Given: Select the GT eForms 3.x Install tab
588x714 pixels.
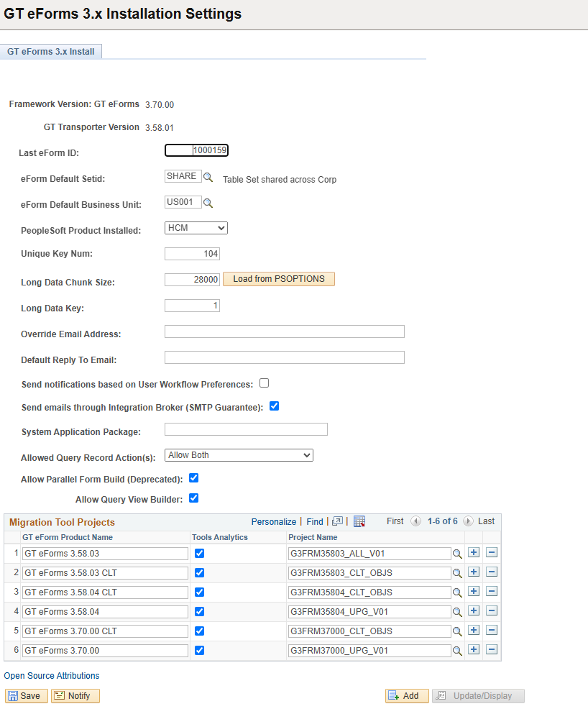Looking at the screenshot, I should 51,52.
